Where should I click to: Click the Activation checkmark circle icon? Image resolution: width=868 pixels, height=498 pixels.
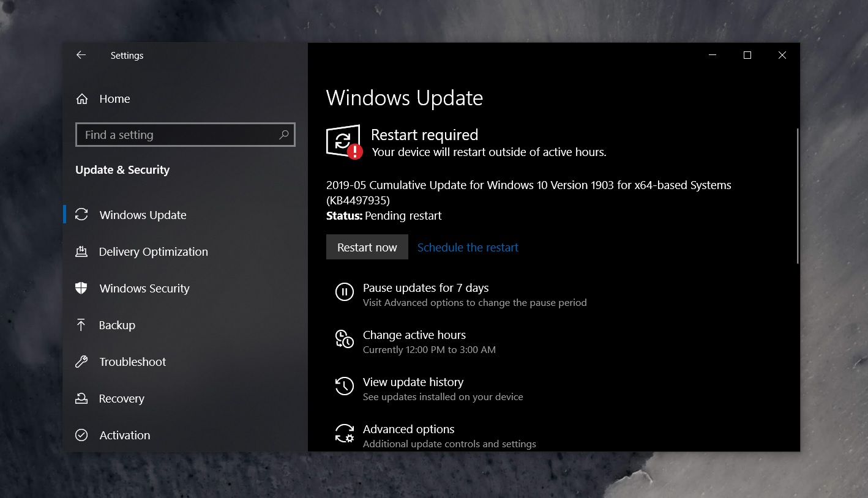click(81, 435)
